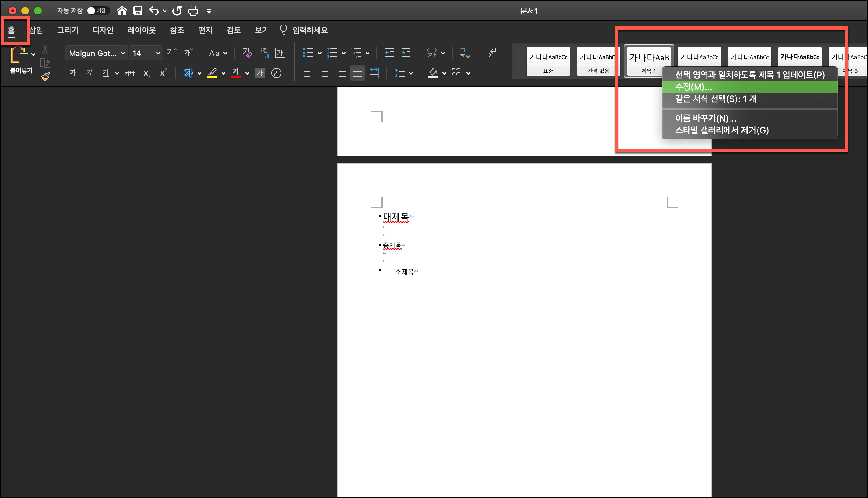Click the increase indent icon
This screenshot has width=868, height=498.
tap(406, 53)
